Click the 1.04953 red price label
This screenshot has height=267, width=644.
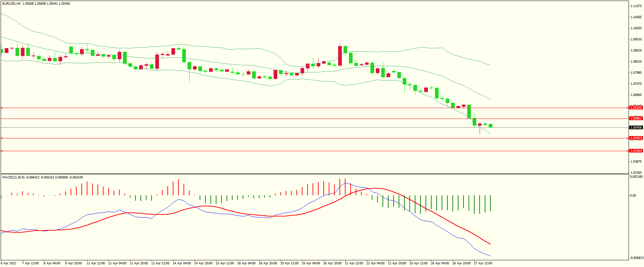pyautogui.click(x=636, y=138)
